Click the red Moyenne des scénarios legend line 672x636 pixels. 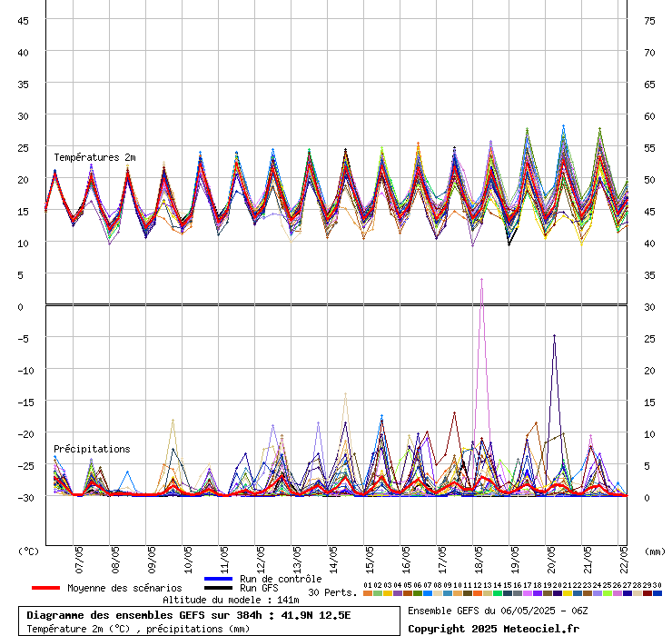(x=45, y=588)
